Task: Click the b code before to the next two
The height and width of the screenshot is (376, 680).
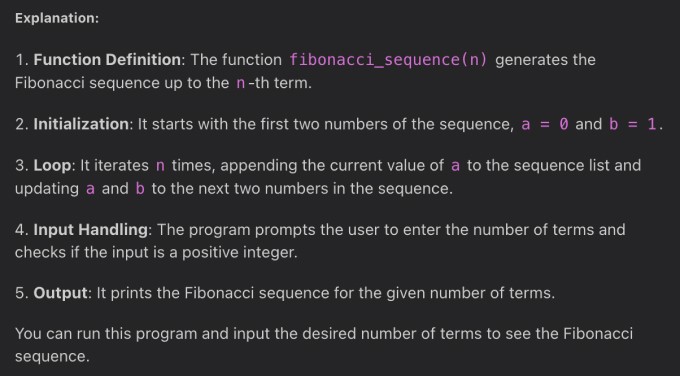Action: [140, 189]
